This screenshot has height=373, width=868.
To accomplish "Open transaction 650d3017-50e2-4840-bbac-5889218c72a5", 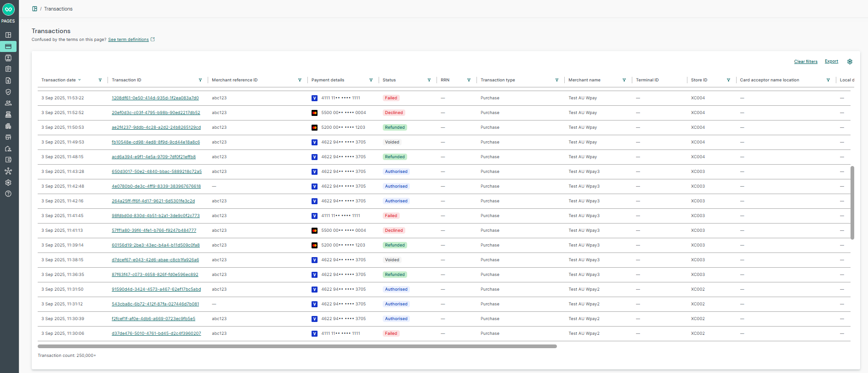I will point(157,172).
